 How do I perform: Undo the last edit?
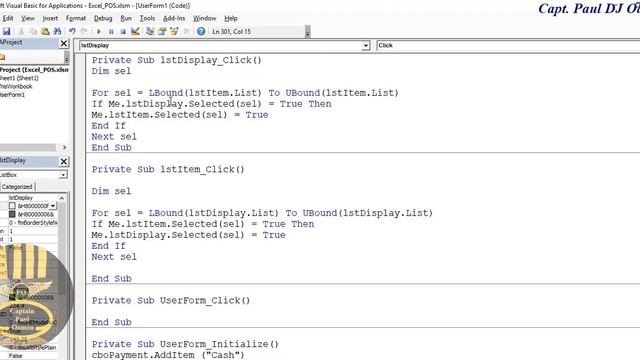pyautogui.click(x=72, y=31)
